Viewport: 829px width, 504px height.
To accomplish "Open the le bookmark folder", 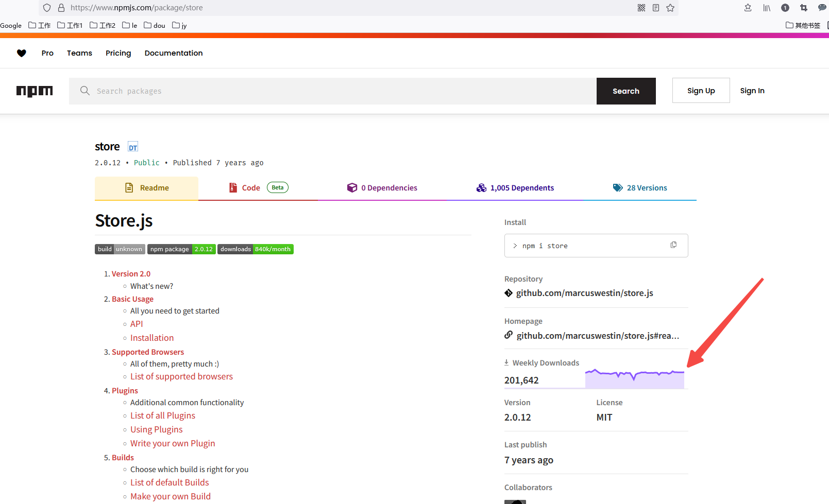I will 130,25.
